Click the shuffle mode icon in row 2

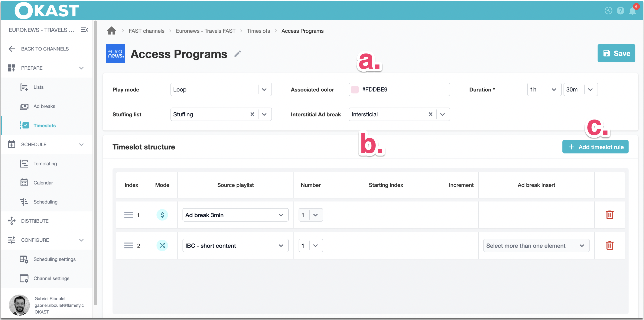162,245
